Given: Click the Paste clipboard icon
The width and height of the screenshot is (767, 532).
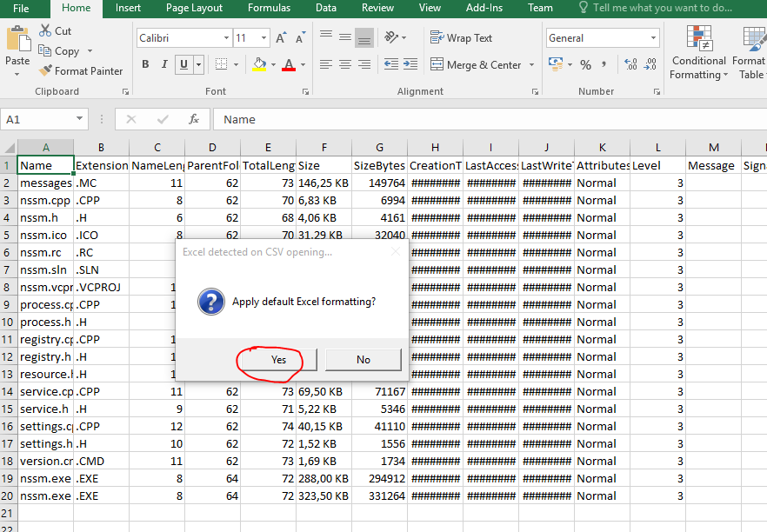Looking at the screenshot, I should point(18,39).
